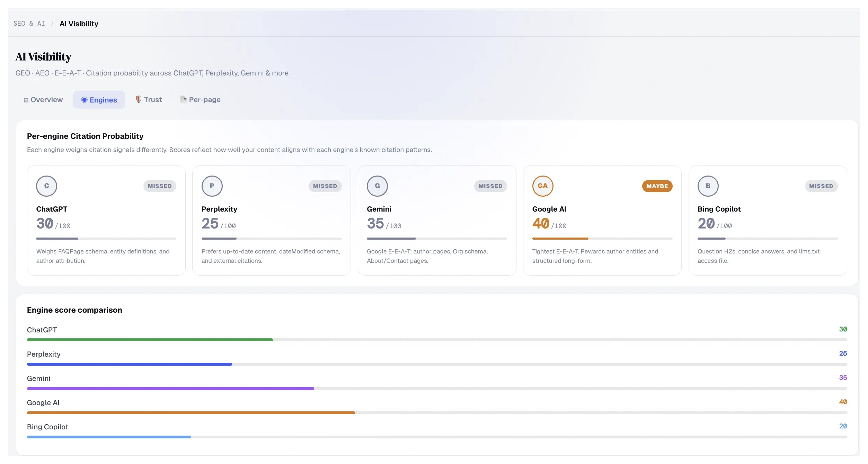Click the Google AI 'GA' avatar icon

tap(543, 186)
